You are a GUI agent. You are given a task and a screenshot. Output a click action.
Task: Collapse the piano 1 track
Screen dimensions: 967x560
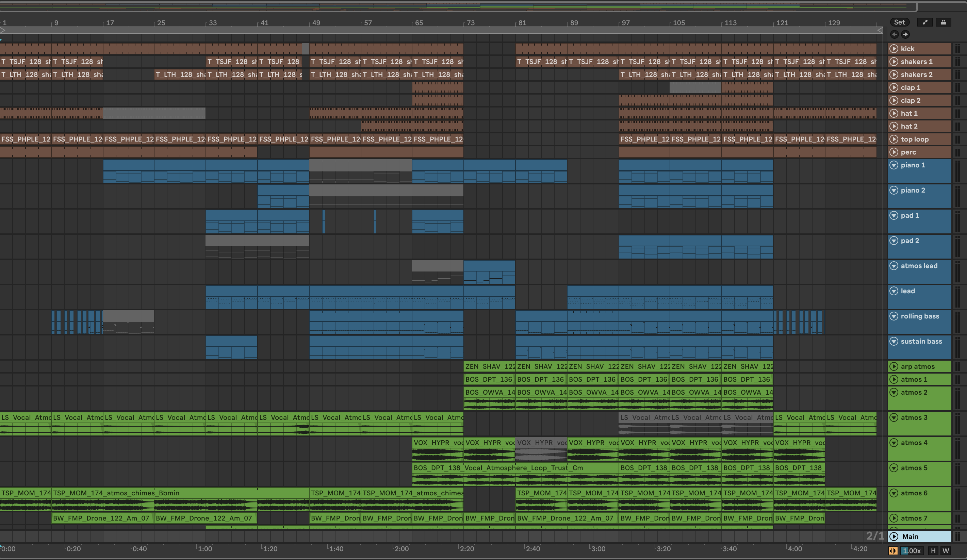894,165
